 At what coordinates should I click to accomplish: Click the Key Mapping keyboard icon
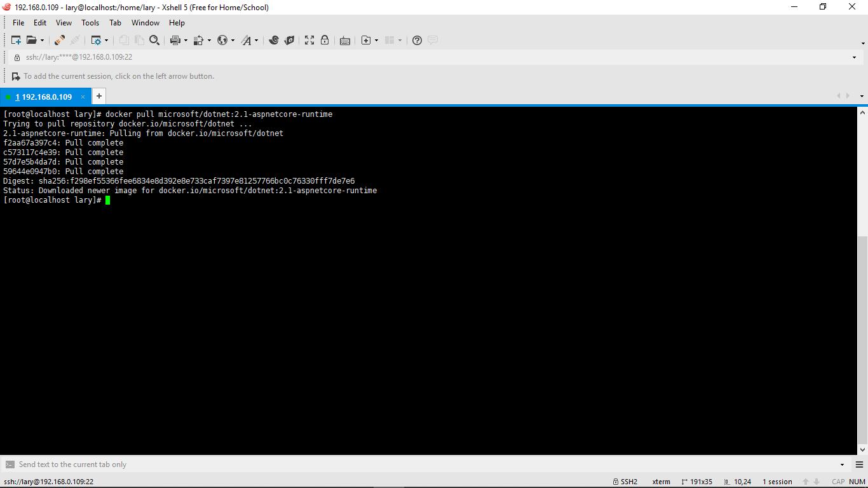tap(345, 40)
